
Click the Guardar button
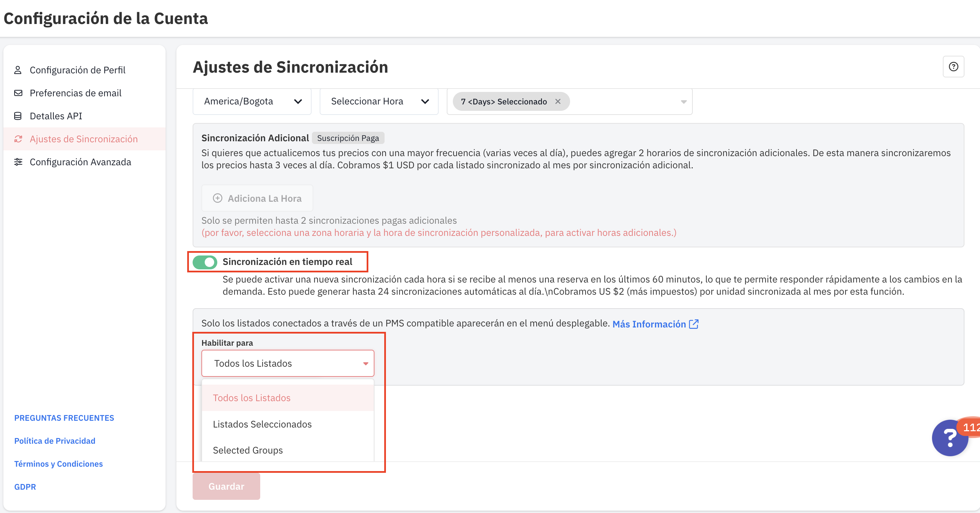(226, 486)
